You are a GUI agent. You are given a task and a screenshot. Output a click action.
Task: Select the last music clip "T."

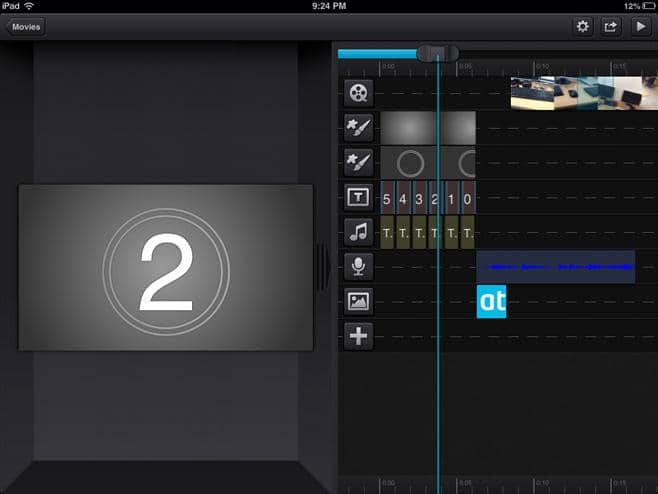468,233
